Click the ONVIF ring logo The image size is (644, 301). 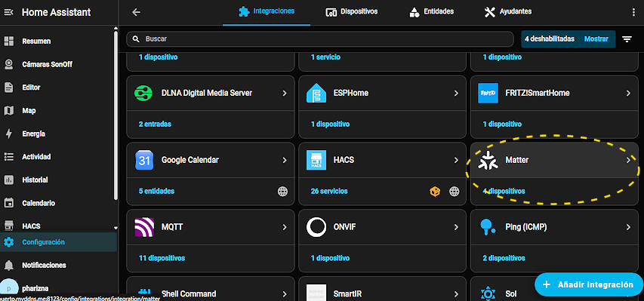click(316, 227)
